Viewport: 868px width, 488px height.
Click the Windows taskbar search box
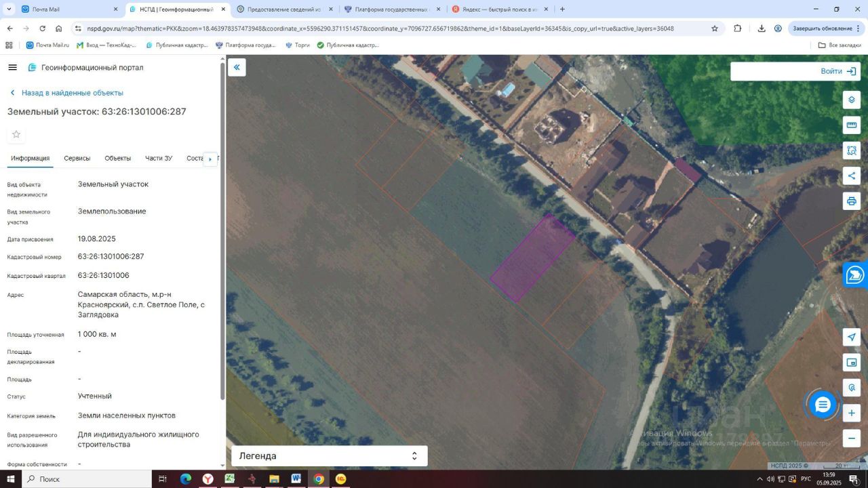[x=87, y=479]
